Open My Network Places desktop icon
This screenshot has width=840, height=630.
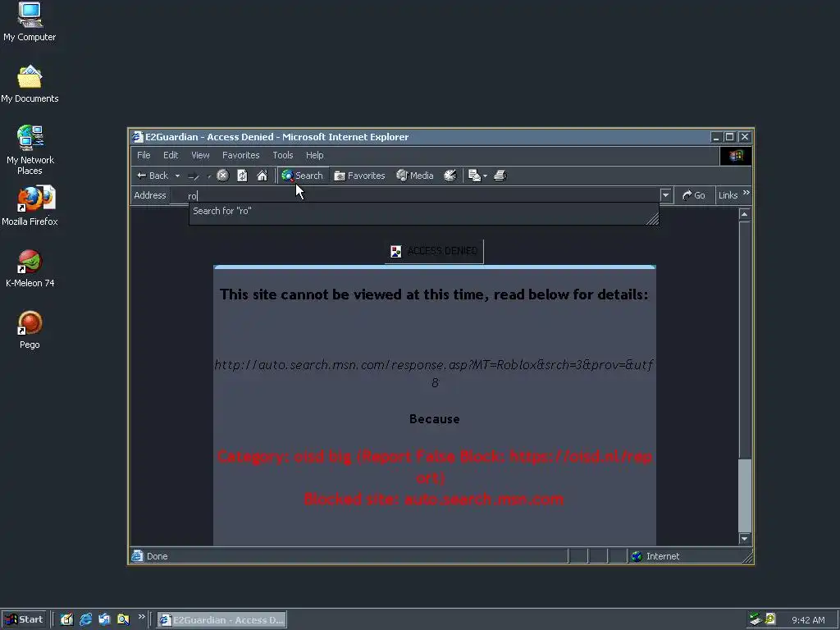[x=30, y=150]
